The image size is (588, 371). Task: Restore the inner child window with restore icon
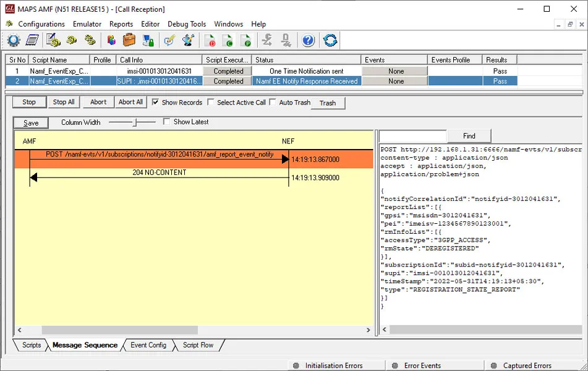570,24
